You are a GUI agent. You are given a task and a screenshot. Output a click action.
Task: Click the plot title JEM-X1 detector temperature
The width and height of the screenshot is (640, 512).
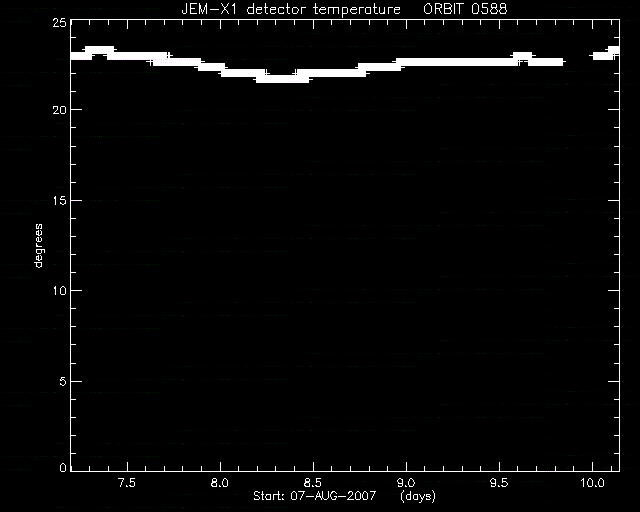(291, 9)
